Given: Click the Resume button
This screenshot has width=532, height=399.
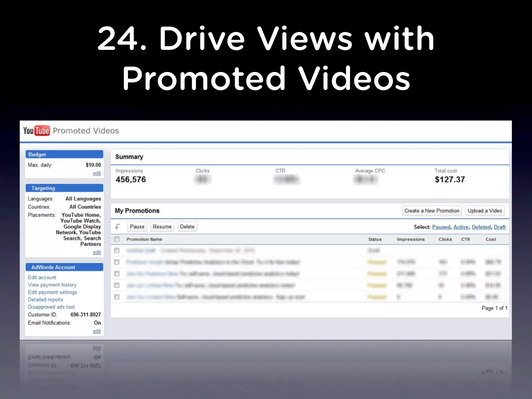Looking at the screenshot, I should pyautogui.click(x=162, y=227).
